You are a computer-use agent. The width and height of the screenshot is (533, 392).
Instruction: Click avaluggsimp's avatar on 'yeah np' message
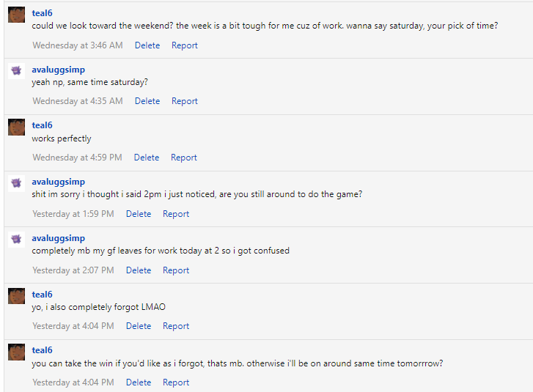pyautogui.click(x=16, y=71)
